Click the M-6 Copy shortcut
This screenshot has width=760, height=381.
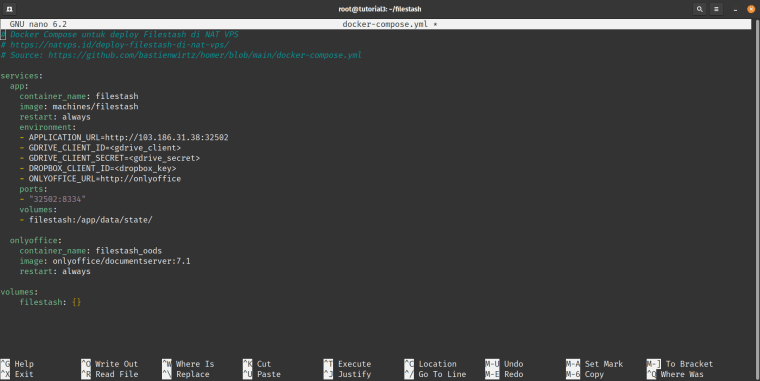585,374
